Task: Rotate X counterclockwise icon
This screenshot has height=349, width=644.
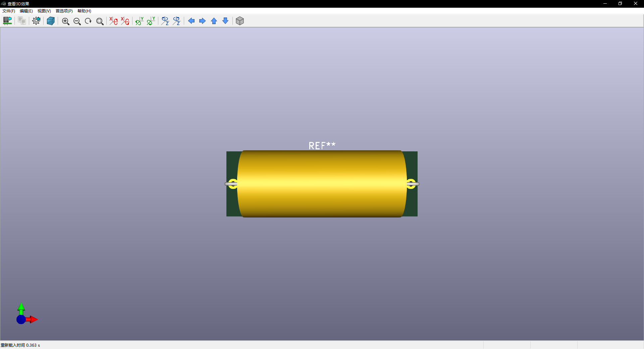Action: coord(125,21)
